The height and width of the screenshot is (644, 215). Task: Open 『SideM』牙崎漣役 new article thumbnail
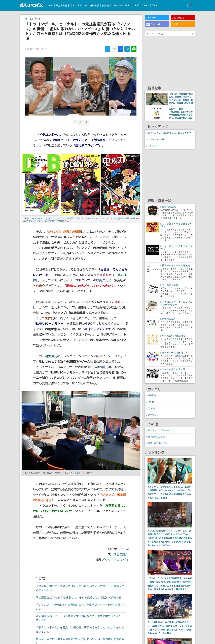coord(157,99)
